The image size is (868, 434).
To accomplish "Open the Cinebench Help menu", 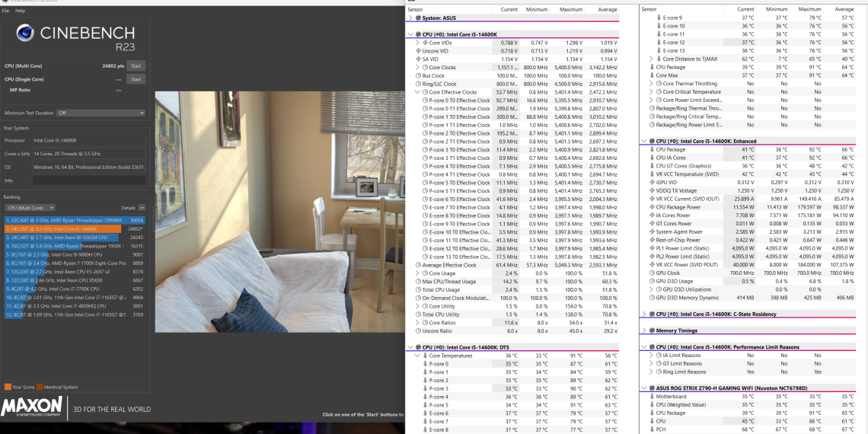I will [21, 11].
